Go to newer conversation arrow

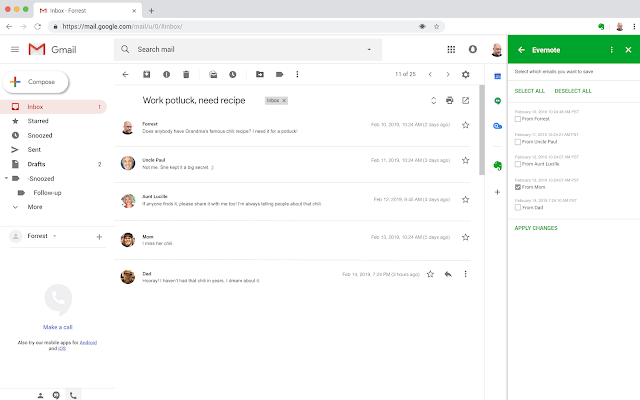click(430, 74)
